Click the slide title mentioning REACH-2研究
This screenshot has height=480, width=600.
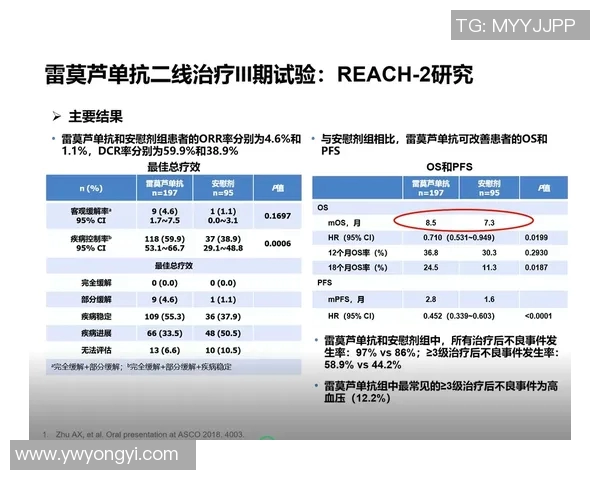pyautogui.click(x=259, y=74)
